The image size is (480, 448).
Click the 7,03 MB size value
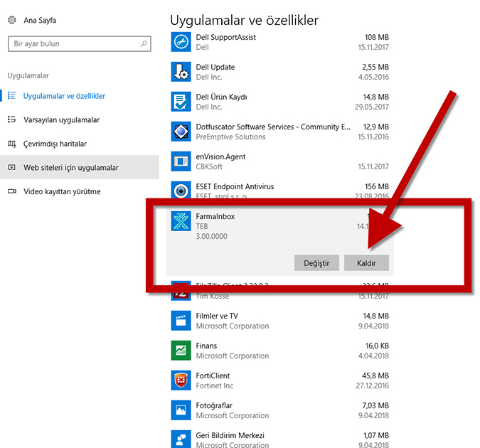click(x=375, y=406)
